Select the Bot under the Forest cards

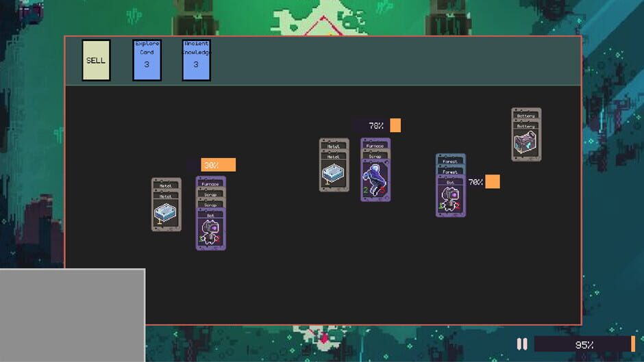click(x=451, y=197)
